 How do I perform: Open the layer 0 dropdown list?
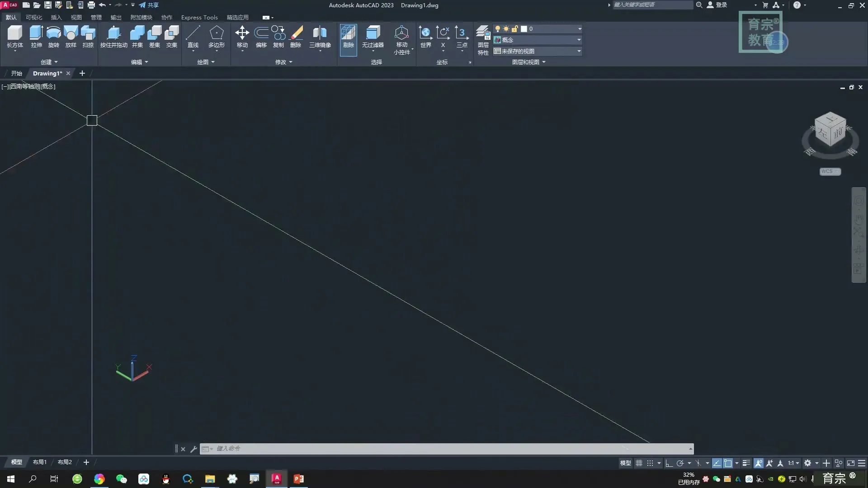click(x=580, y=29)
